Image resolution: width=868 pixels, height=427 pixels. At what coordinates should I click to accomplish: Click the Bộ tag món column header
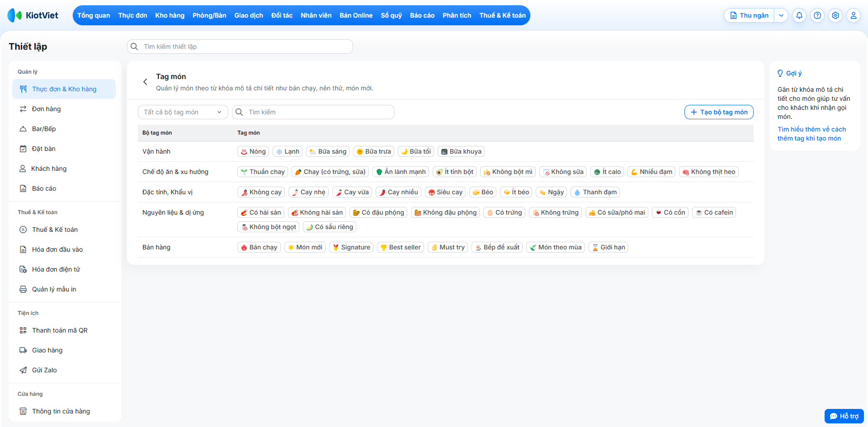[157, 133]
